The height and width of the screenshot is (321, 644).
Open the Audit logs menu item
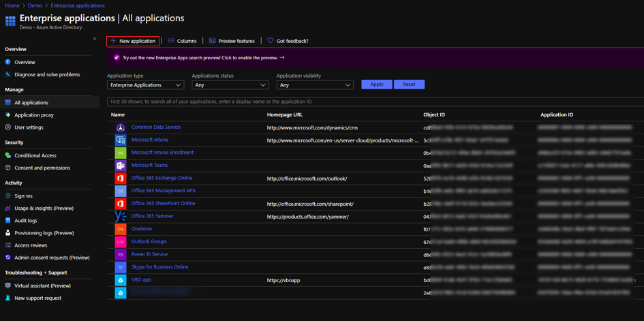click(26, 220)
